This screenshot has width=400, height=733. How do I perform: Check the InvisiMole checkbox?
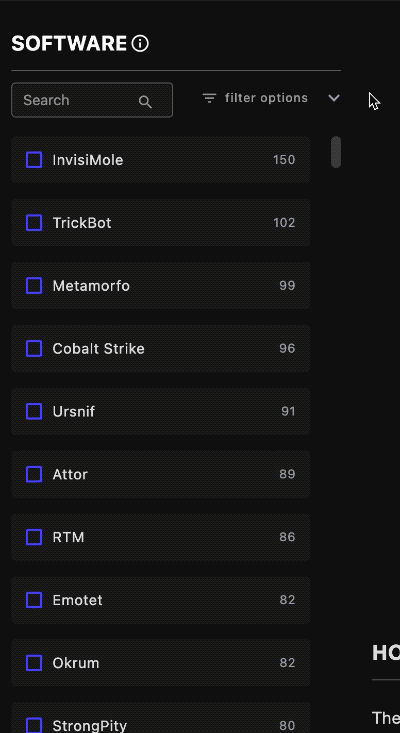(x=34, y=160)
